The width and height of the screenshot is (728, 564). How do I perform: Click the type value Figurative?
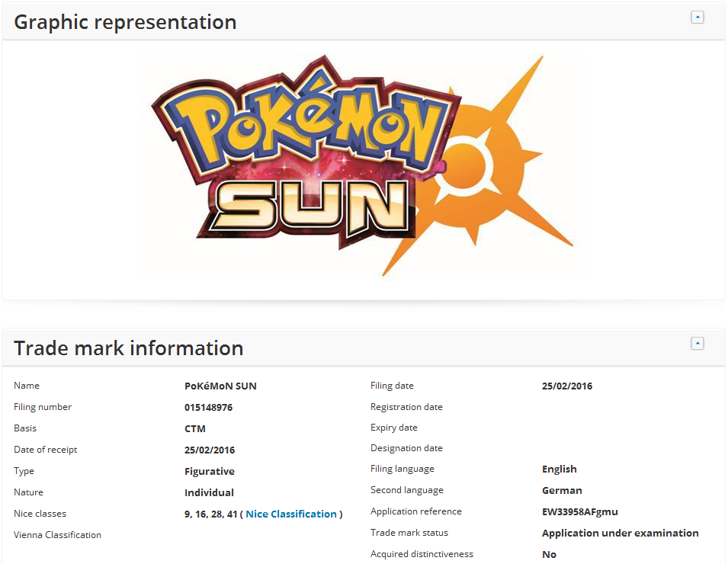pyautogui.click(x=210, y=472)
